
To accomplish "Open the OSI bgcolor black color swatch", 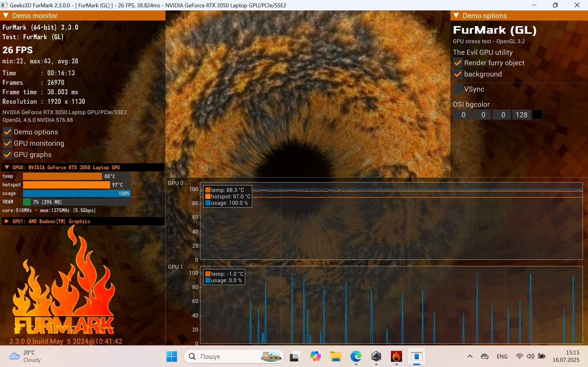I will (x=537, y=115).
